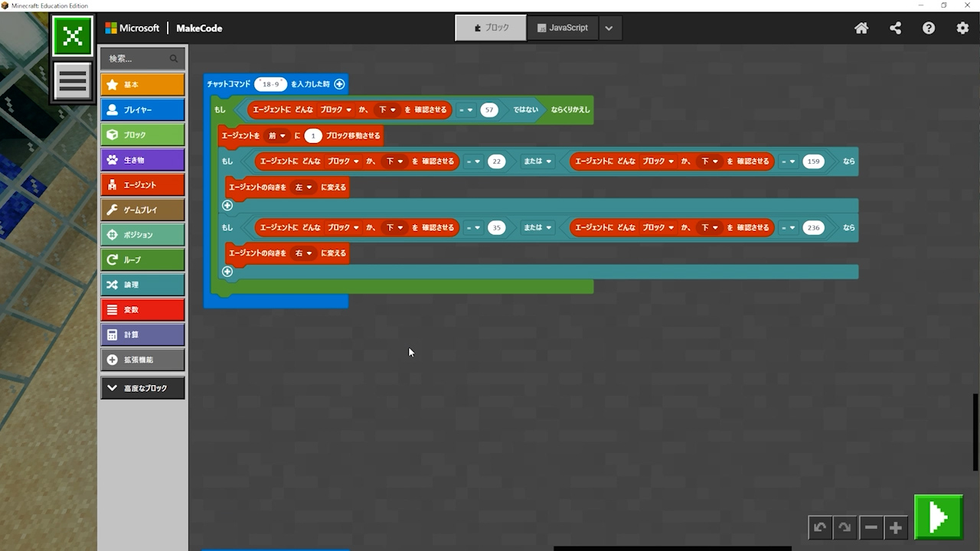Open the Share project icon

tap(895, 28)
